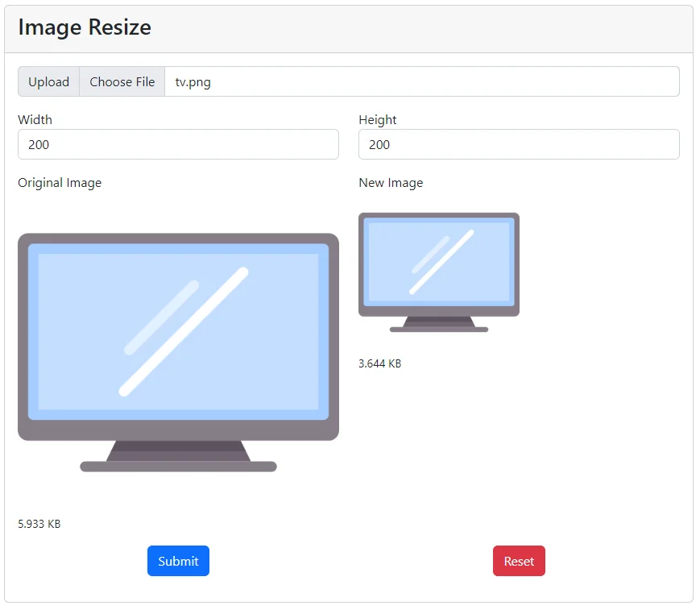This screenshot has width=700, height=610.
Task: Click the Original Image heading
Action: click(59, 183)
